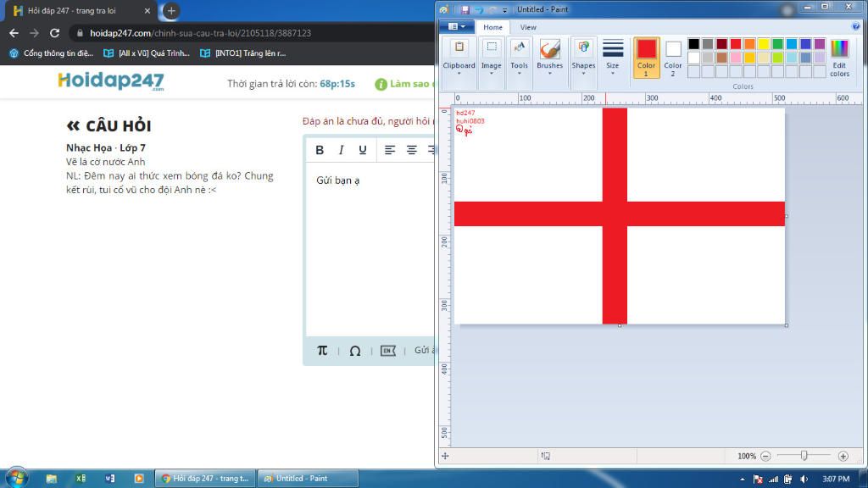Open Edit colors dialog
Screen dimensions: 868x488
coord(839,58)
